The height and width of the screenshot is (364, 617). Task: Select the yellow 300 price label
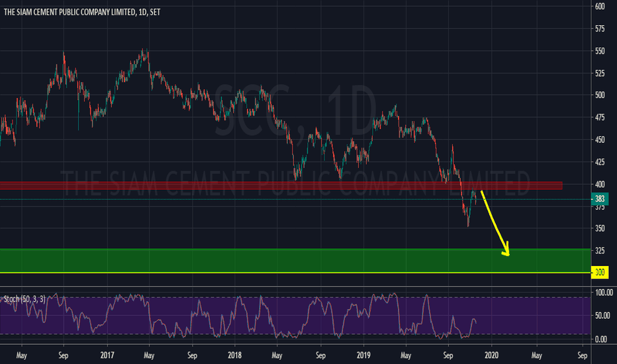pyautogui.click(x=600, y=272)
